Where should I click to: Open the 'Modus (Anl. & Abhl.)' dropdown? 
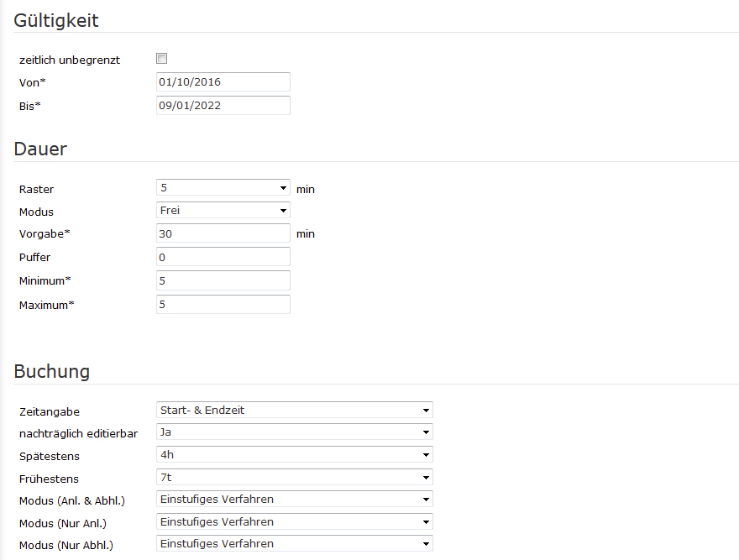click(x=295, y=500)
